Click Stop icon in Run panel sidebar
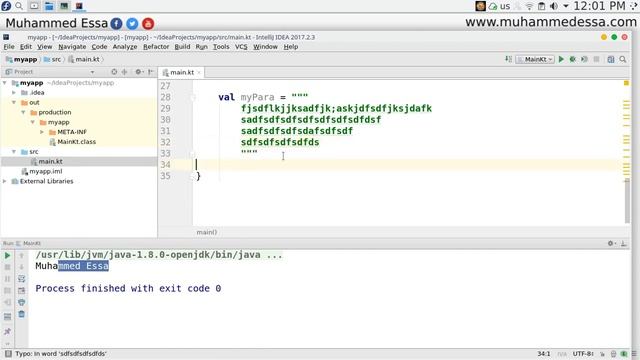This screenshot has height=360, width=640. [7, 267]
